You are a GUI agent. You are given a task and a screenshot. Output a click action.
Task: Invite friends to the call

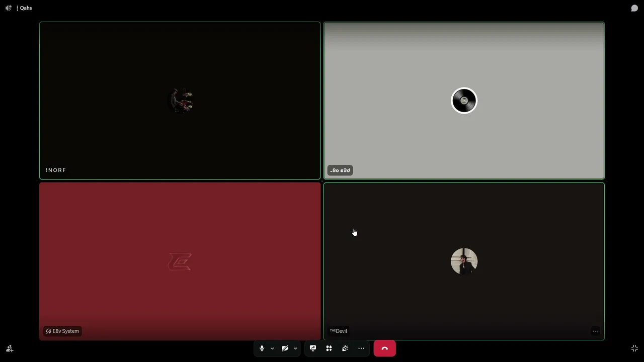tap(10, 348)
